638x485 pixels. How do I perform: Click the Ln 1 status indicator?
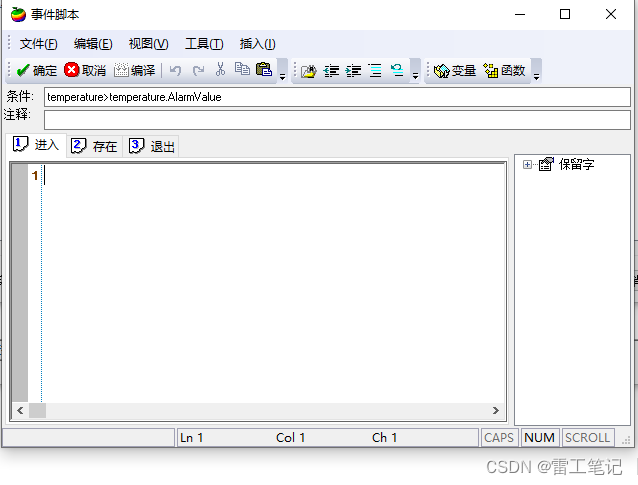click(191, 438)
